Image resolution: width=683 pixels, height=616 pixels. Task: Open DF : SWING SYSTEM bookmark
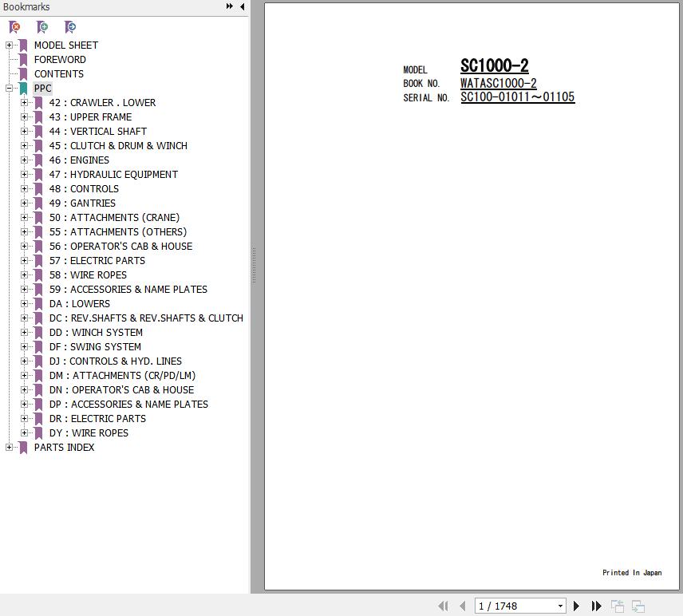pyautogui.click(x=95, y=347)
